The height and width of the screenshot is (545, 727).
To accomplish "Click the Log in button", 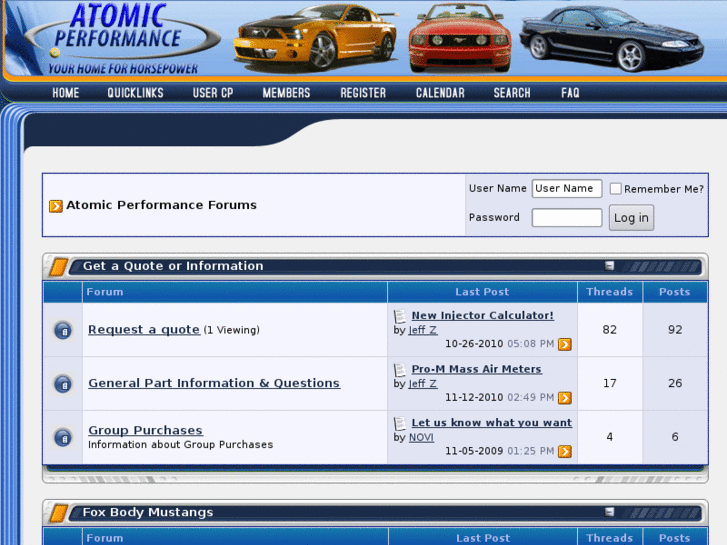I will (x=631, y=218).
